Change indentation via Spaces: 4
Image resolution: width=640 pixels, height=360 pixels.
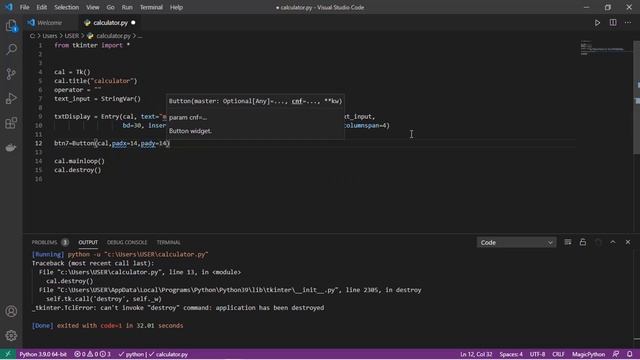point(511,354)
